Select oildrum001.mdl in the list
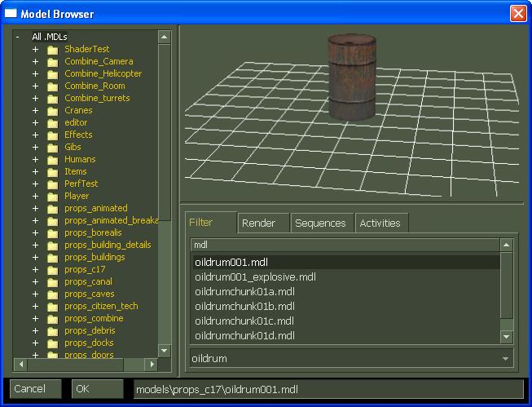Image resolution: width=532 pixels, height=407 pixels. (346, 263)
